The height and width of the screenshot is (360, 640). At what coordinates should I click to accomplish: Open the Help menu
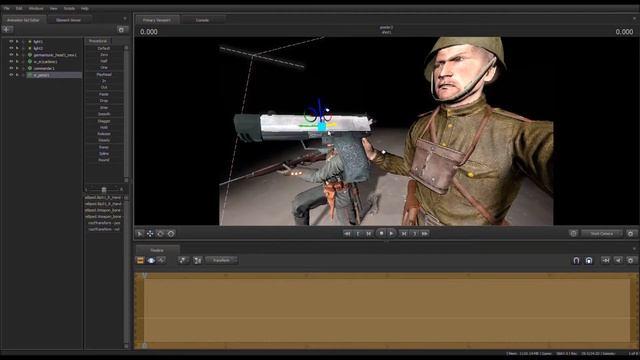pos(84,8)
